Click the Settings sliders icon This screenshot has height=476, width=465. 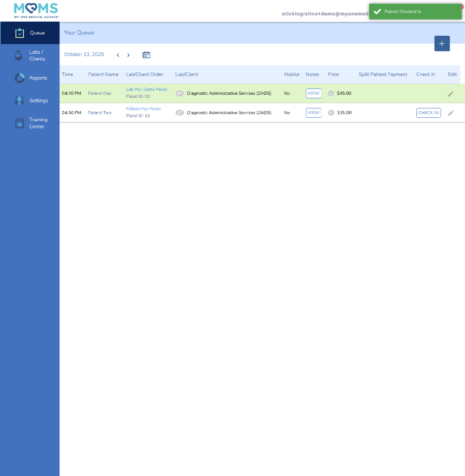[19, 100]
